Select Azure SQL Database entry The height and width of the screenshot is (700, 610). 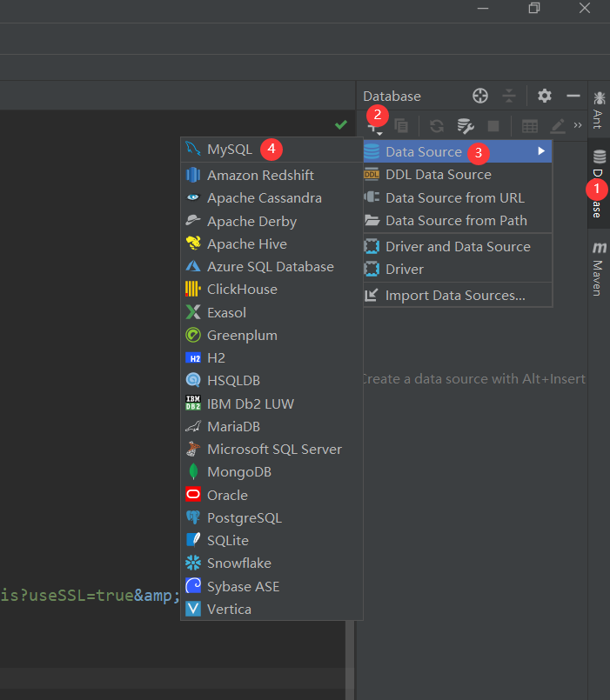[x=271, y=266]
